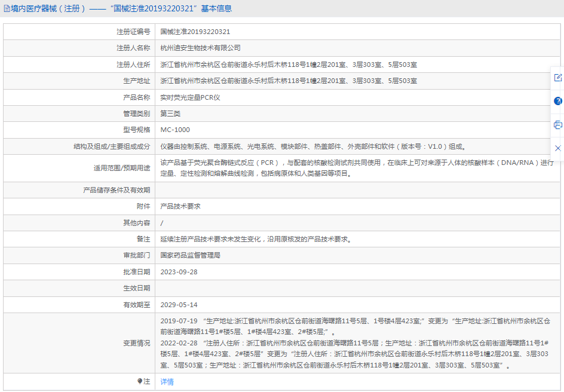This screenshot has height=392, width=564.
Task: Click the 生效日期 row label
Action: [137, 288]
